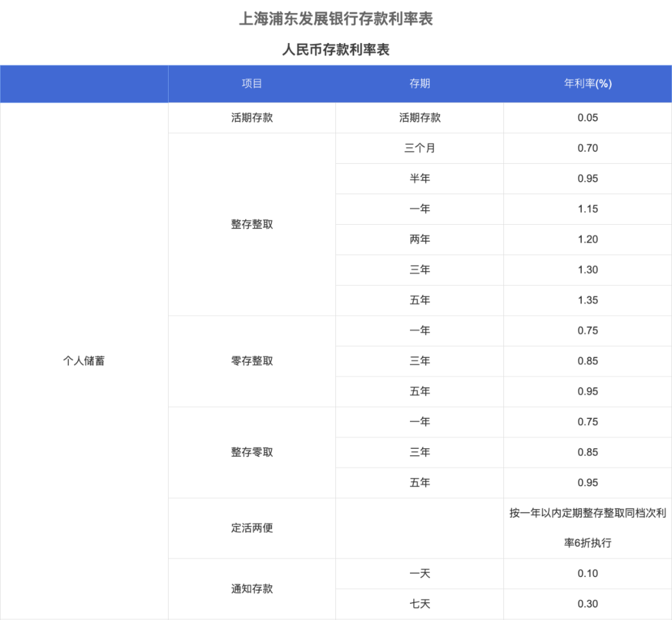Click the title 上海浦东发展银行存款利率表
The width and height of the screenshot is (672, 620).
pos(336,19)
